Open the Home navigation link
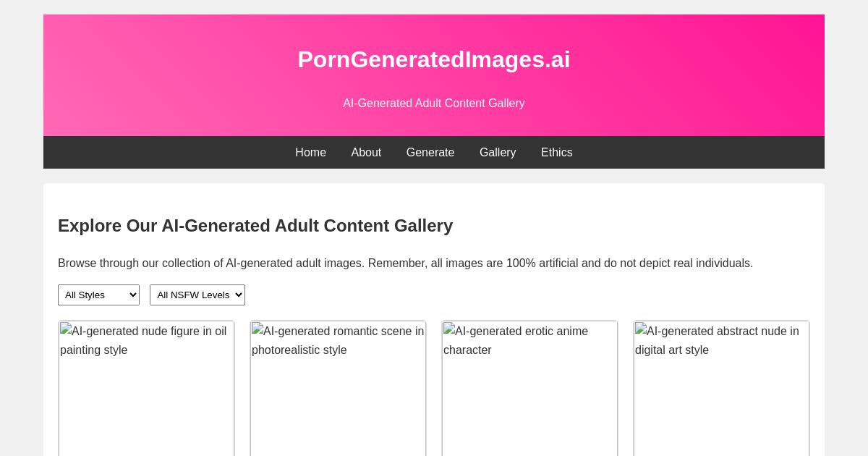 point(310,153)
